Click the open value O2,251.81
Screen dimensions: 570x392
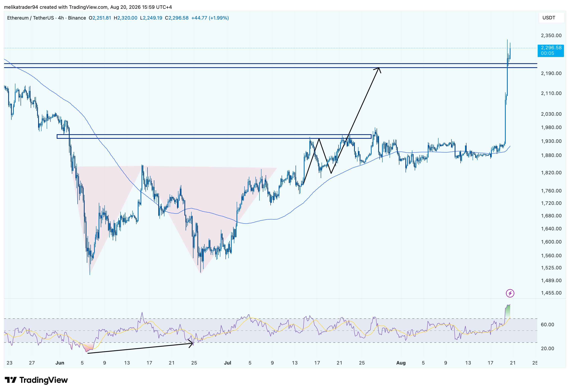(x=100, y=18)
